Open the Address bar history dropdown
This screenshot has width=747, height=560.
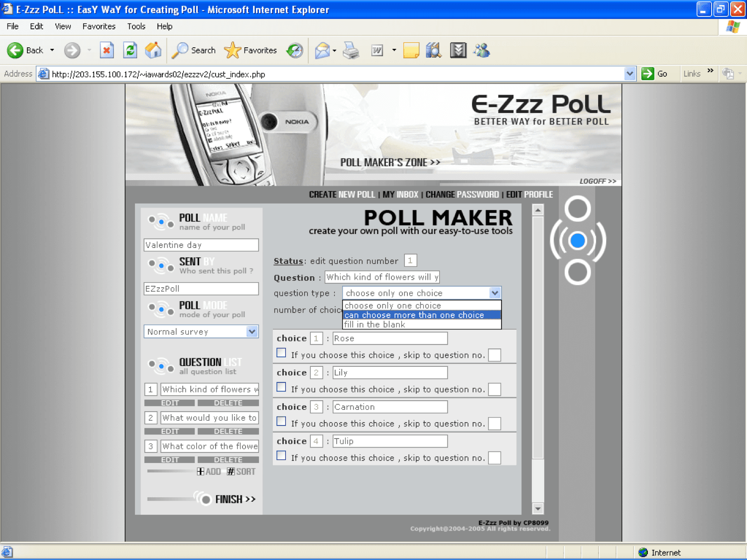click(x=630, y=73)
